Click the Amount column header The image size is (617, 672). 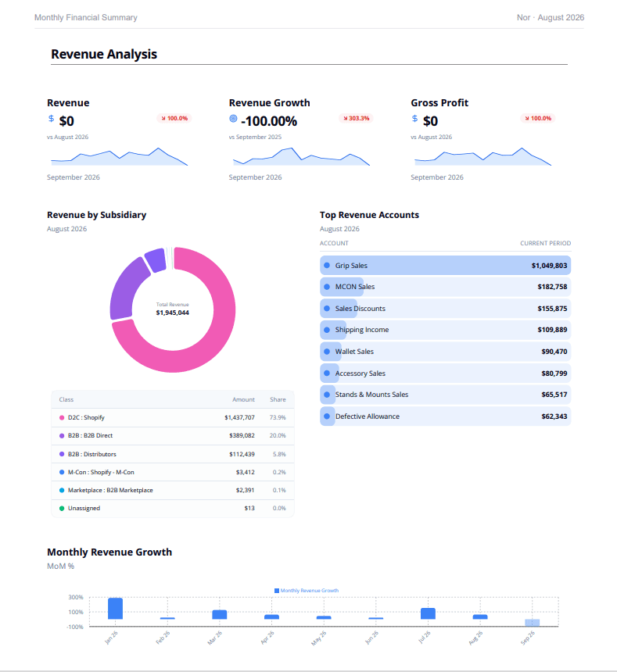(243, 399)
